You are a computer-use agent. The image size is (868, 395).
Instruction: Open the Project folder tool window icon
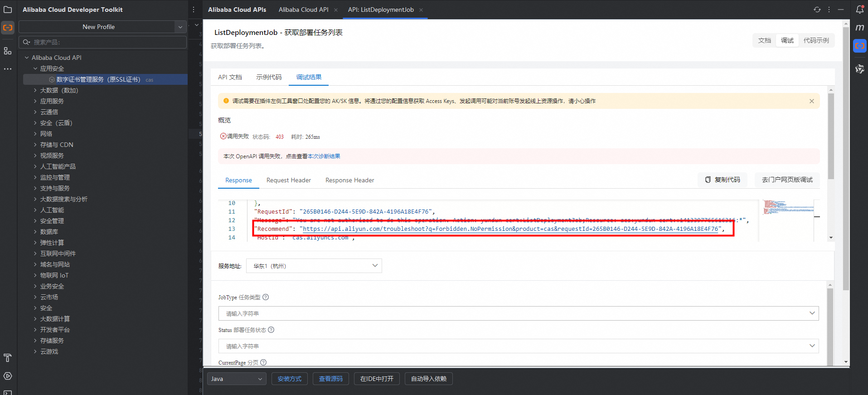pos(8,10)
